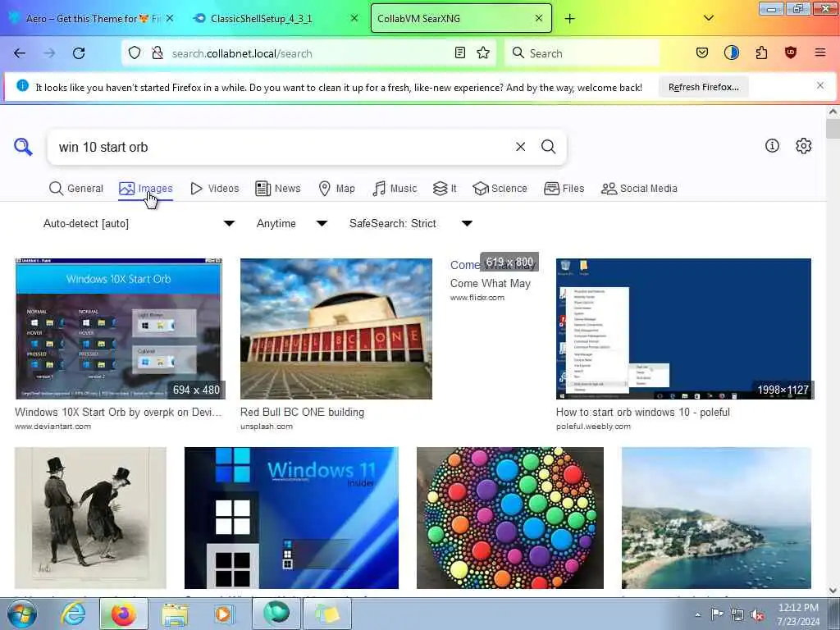Open Red Bull BC ONE building image

336,328
